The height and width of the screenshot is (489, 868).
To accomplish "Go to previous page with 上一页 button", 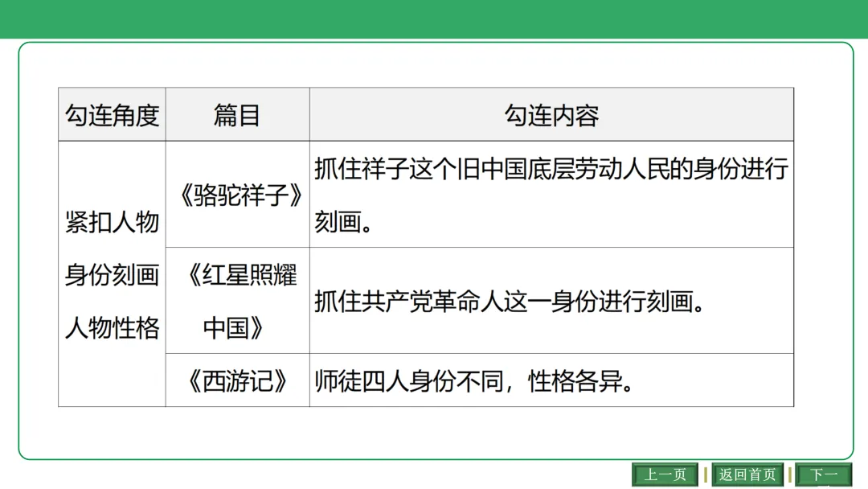I will 665,475.
